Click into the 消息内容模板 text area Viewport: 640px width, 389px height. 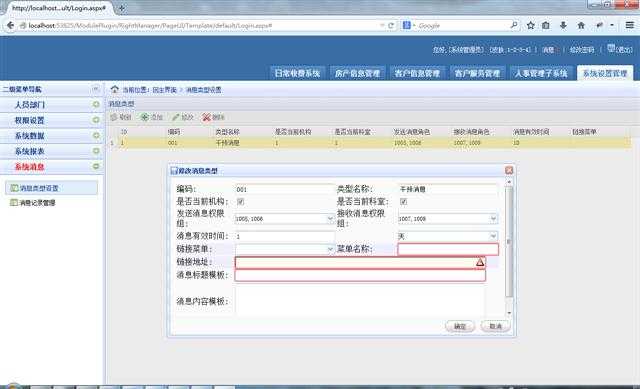pos(360,301)
